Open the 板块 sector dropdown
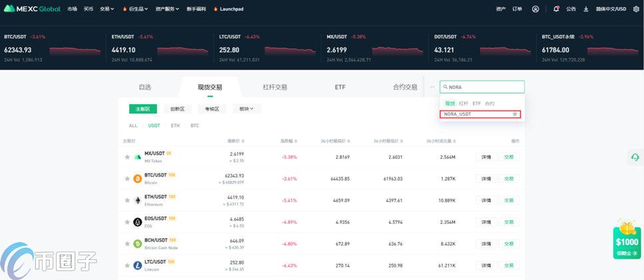Viewport: 644px width, 280px height. point(247,109)
